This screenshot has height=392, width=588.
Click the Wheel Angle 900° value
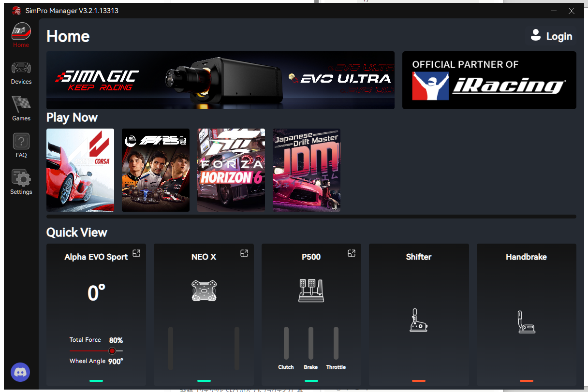pyautogui.click(x=116, y=361)
